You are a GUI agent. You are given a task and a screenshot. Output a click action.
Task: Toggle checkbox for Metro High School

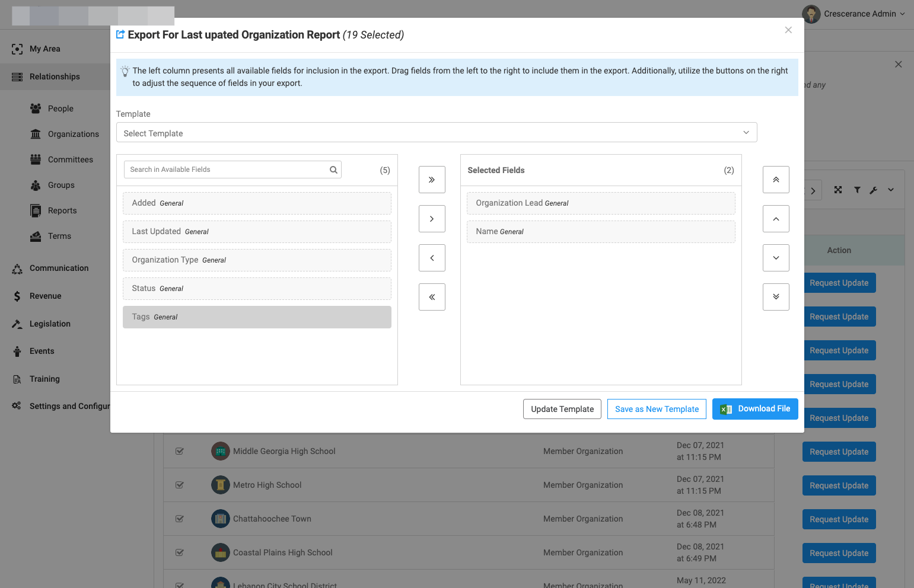point(180,485)
